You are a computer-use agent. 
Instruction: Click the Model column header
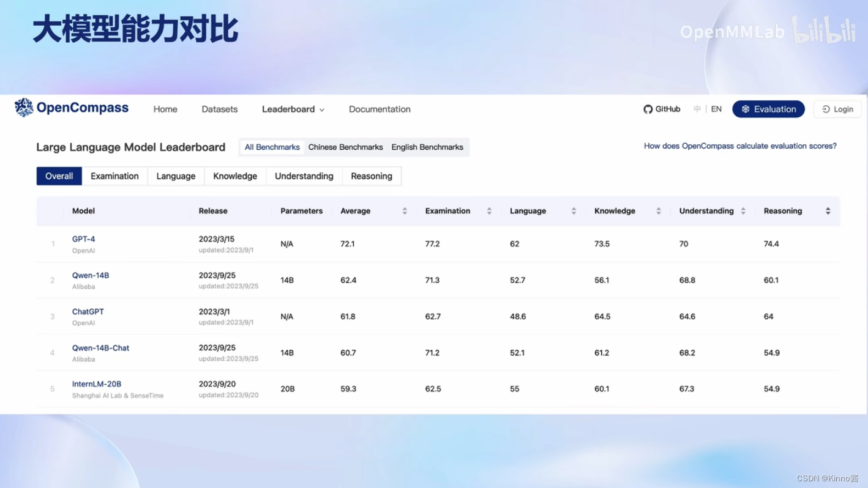[x=83, y=211]
